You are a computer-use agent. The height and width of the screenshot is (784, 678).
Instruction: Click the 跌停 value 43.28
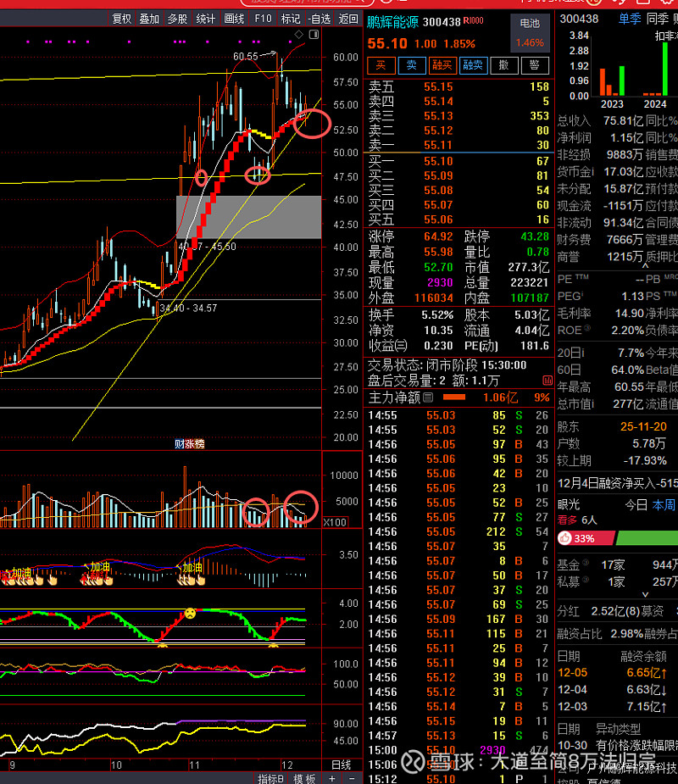(534, 236)
